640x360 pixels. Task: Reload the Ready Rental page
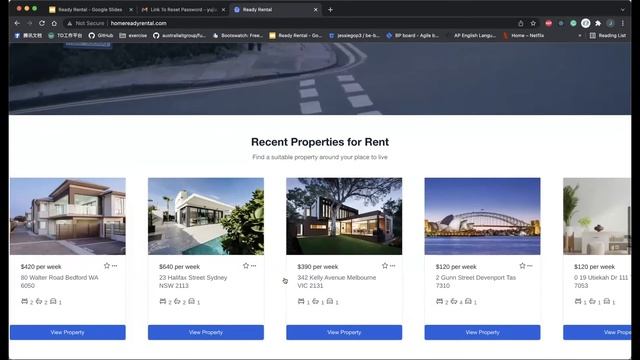coord(42,23)
